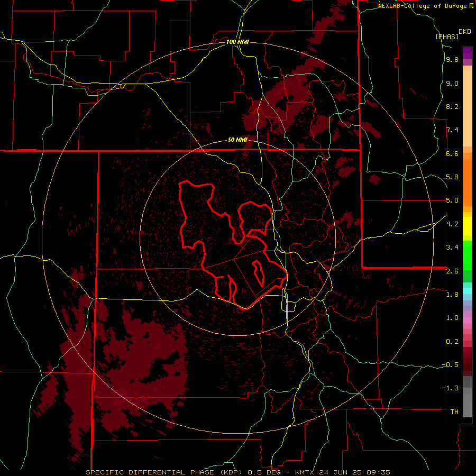The height and width of the screenshot is (476, 476).
Task: Click the TH threshold label
Action: pos(454,412)
